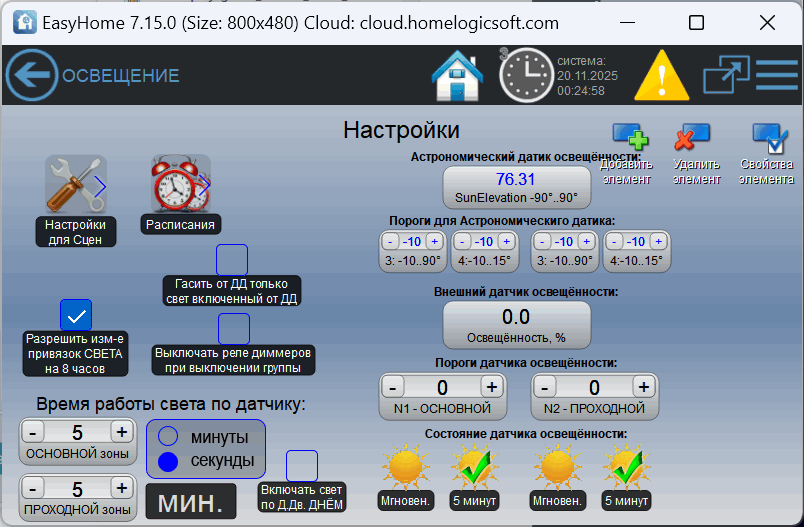Increase ОСНОВНОЙ зоны time with plus

(121, 432)
